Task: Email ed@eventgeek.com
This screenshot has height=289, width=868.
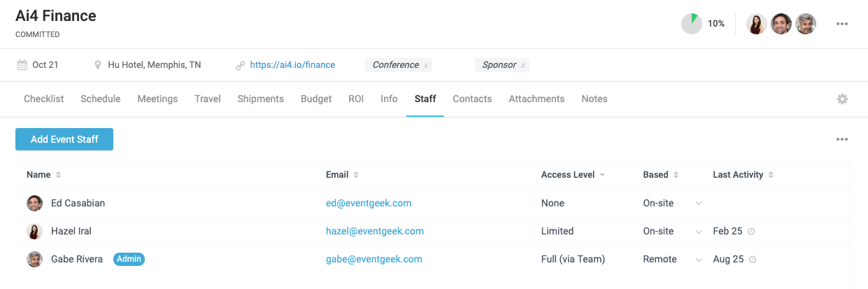Action: coord(369,204)
